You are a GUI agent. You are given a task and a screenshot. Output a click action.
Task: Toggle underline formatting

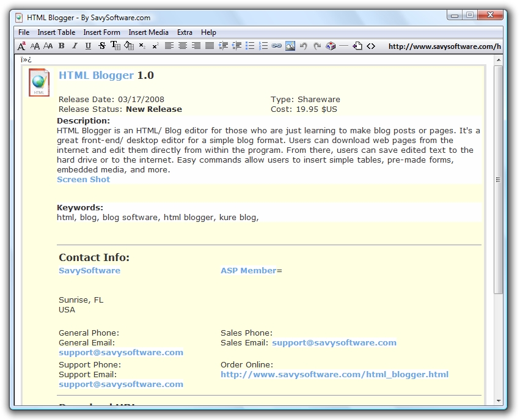pos(88,46)
